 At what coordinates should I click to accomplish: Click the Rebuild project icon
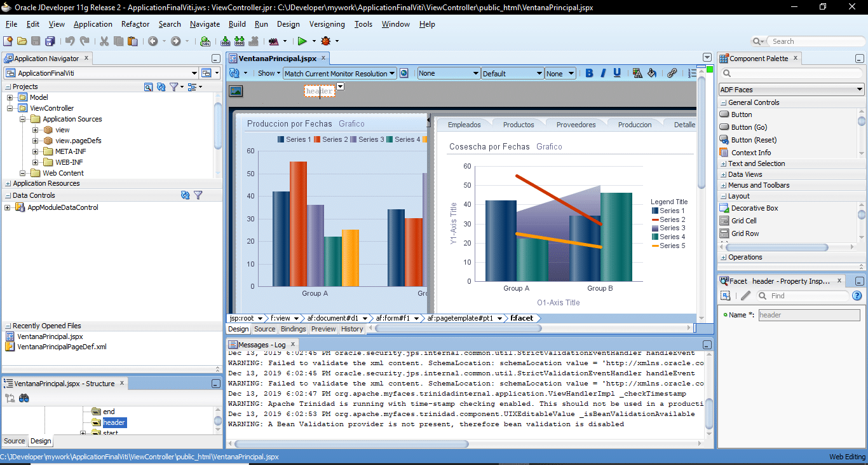[240, 41]
